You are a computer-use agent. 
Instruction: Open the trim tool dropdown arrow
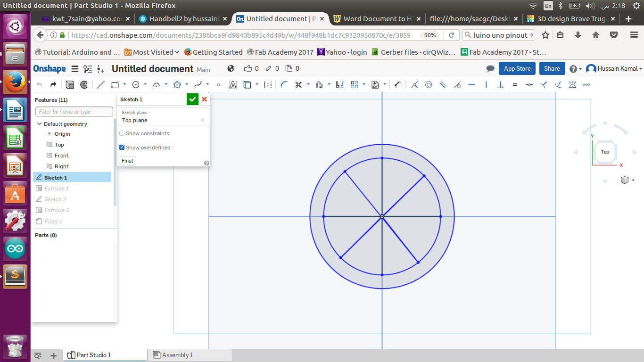308,85
